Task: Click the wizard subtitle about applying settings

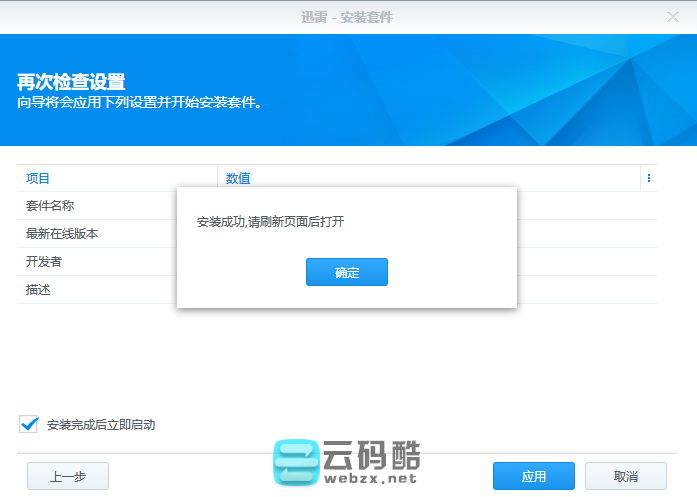Action: (x=139, y=102)
